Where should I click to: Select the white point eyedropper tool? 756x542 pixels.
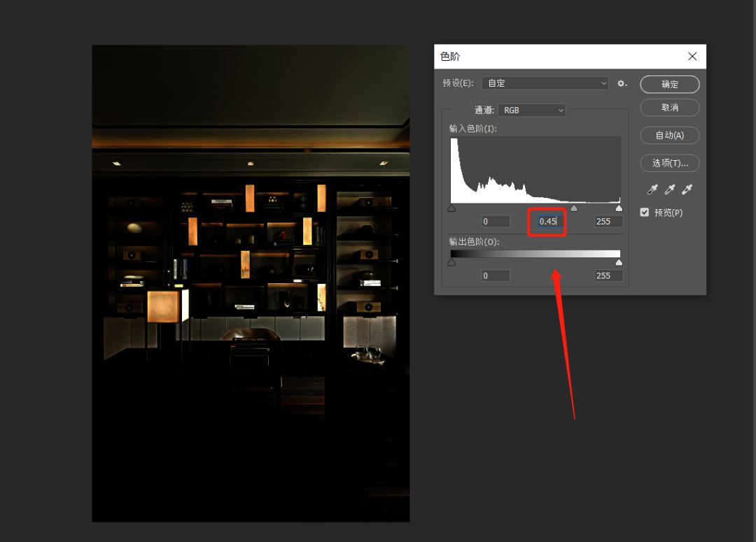(687, 189)
